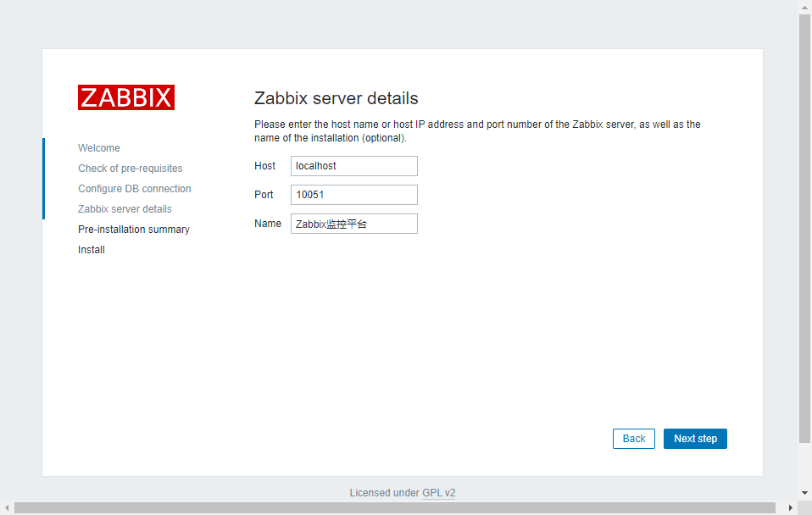The width and height of the screenshot is (812, 515).
Task: Click the Name input field
Action: [354, 224]
